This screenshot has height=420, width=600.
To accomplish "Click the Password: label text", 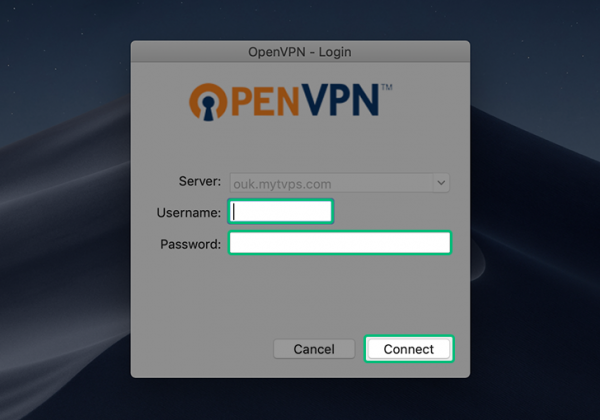I will pos(191,244).
